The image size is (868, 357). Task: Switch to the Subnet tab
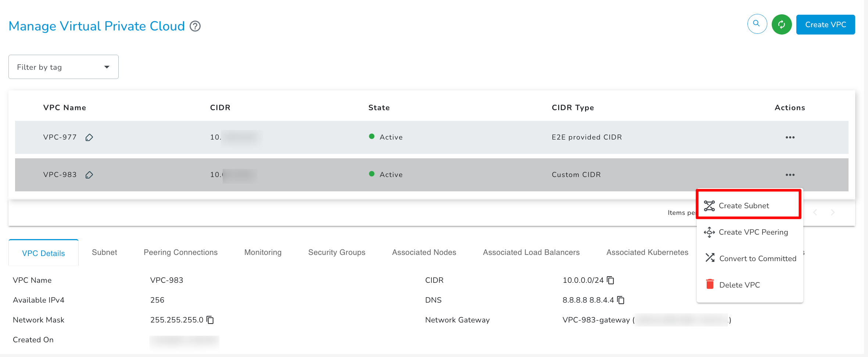[x=104, y=252]
